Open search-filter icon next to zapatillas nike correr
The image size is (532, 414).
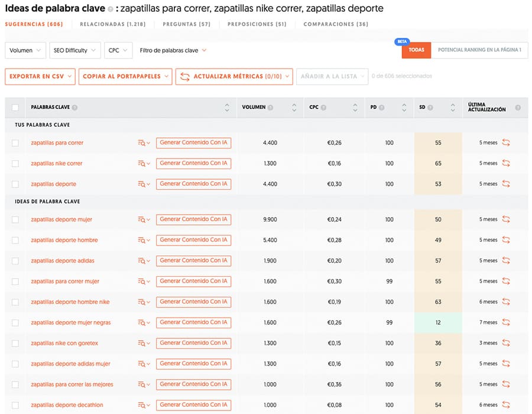point(144,163)
